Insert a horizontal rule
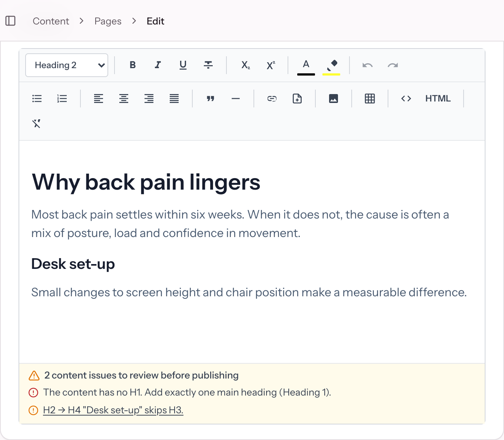This screenshot has height=440, width=504. pos(236,99)
